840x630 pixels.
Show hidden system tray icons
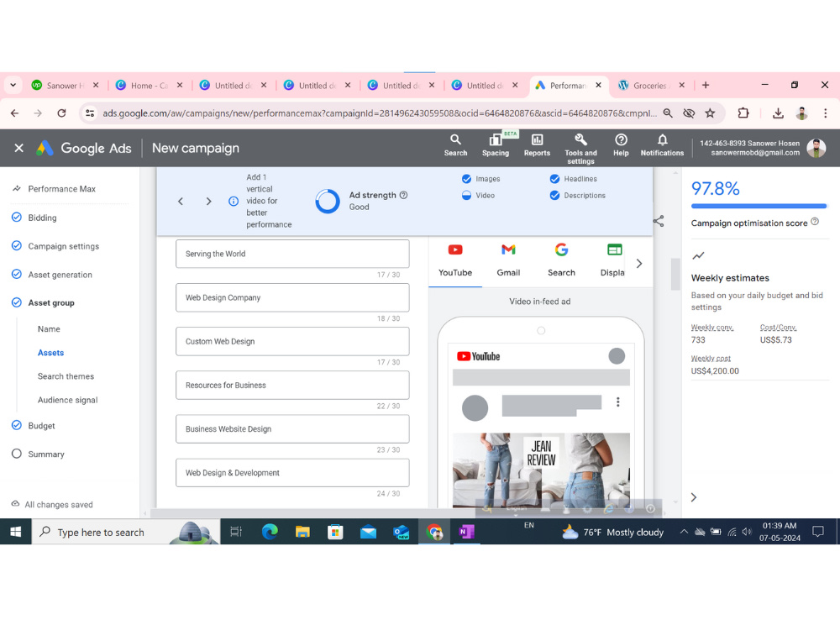coord(684,532)
